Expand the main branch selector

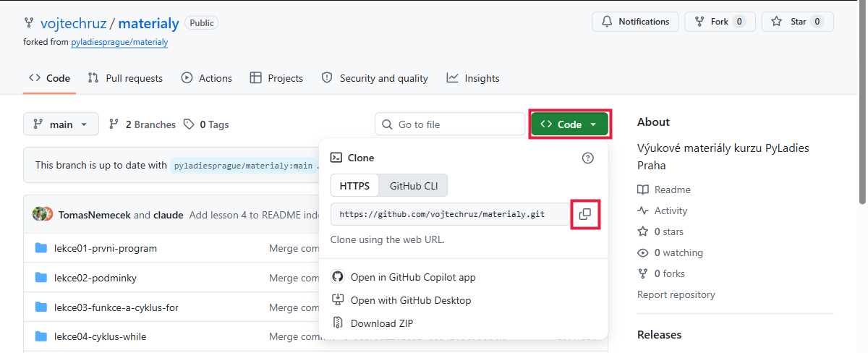click(61, 124)
